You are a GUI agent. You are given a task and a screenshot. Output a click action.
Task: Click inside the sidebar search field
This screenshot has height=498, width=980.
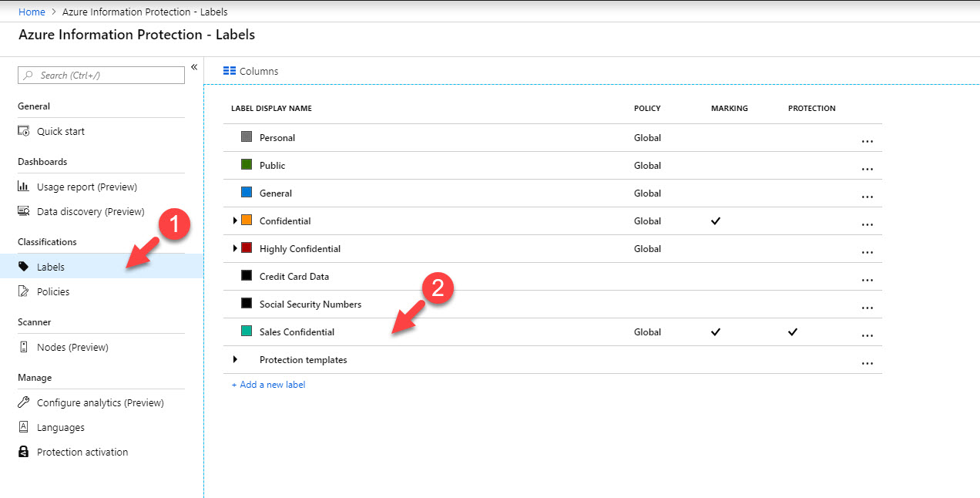(x=100, y=75)
